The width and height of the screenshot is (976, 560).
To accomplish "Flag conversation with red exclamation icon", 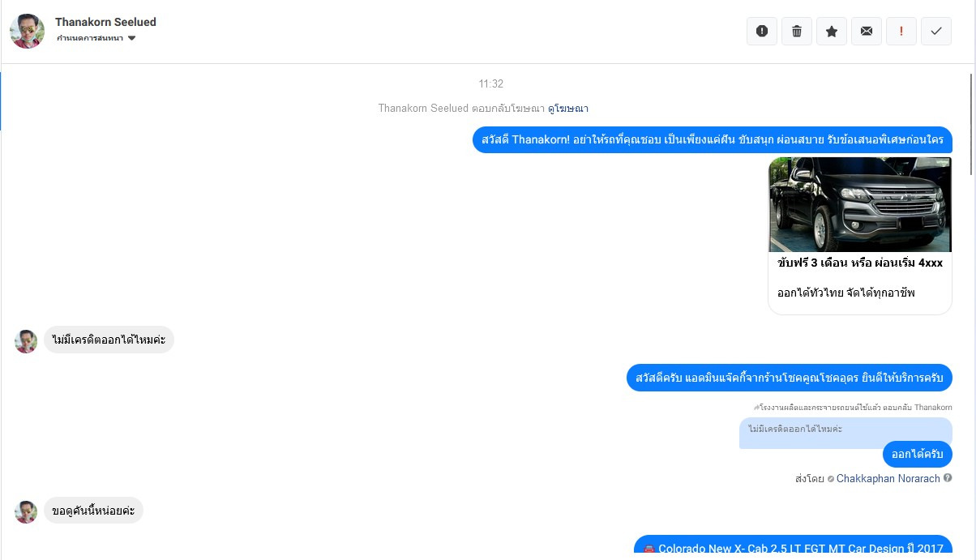I will point(901,31).
